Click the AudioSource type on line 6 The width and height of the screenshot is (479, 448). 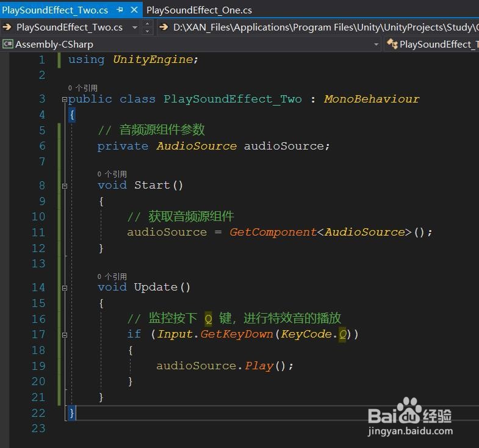196,146
